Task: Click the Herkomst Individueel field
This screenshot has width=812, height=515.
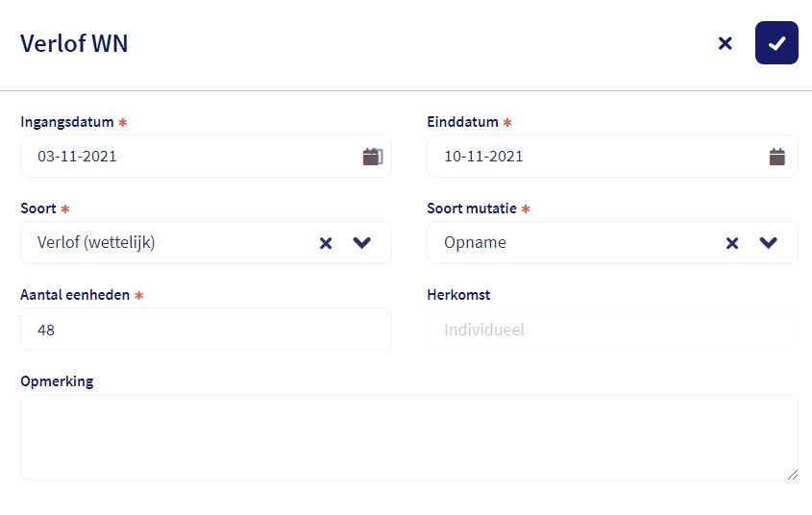Action: point(611,330)
